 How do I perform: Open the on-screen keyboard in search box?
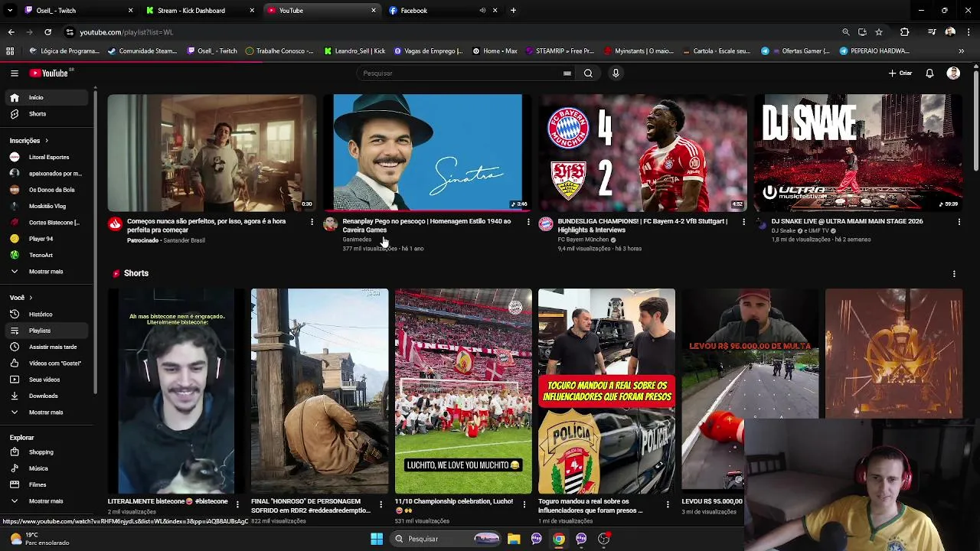pyautogui.click(x=567, y=73)
